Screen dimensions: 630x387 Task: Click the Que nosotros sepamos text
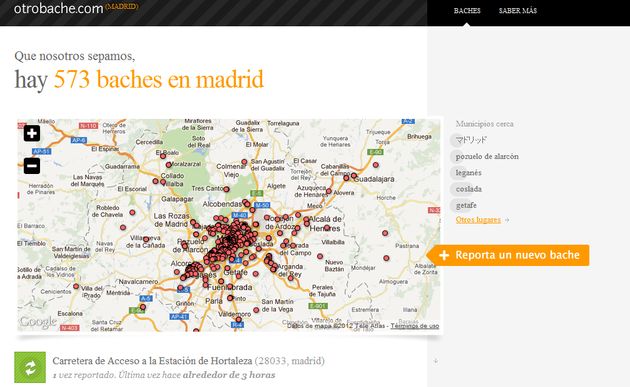click(x=74, y=56)
